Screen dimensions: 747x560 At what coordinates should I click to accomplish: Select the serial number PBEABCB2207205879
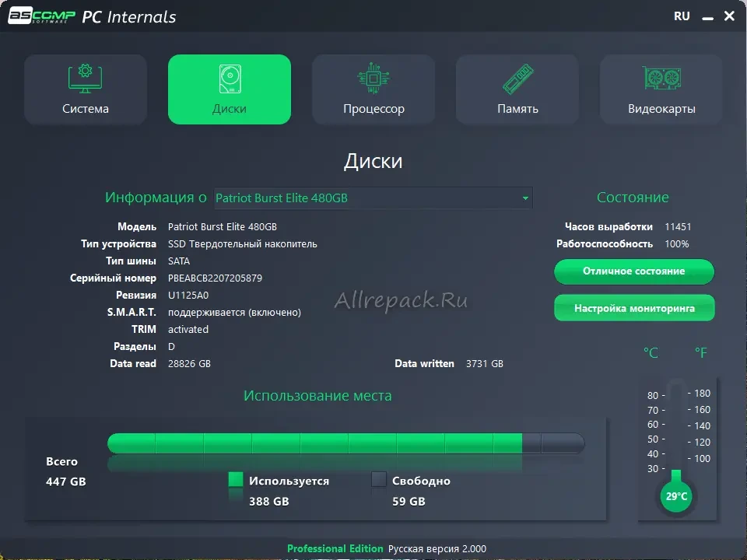click(x=215, y=278)
